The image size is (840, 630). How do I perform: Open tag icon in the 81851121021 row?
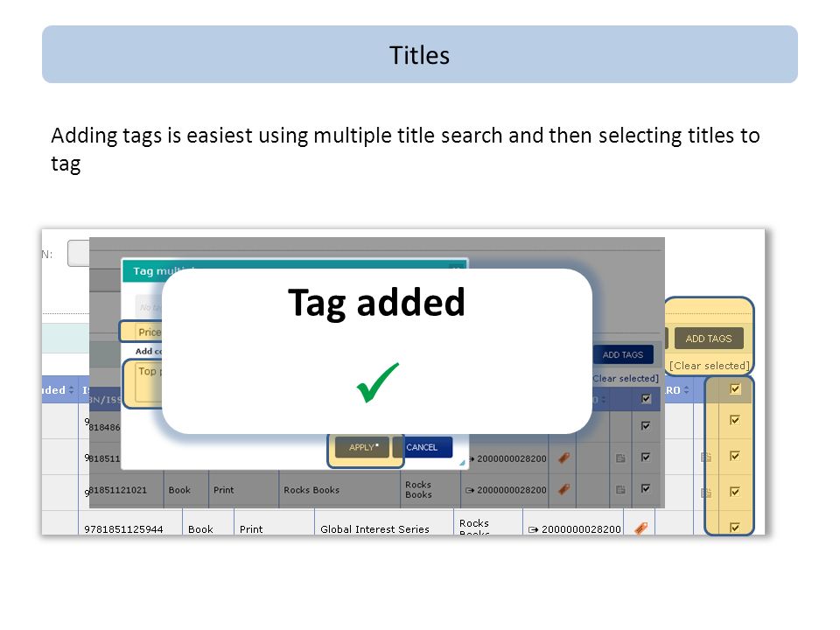pyautogui.click(x=563, y=489)
